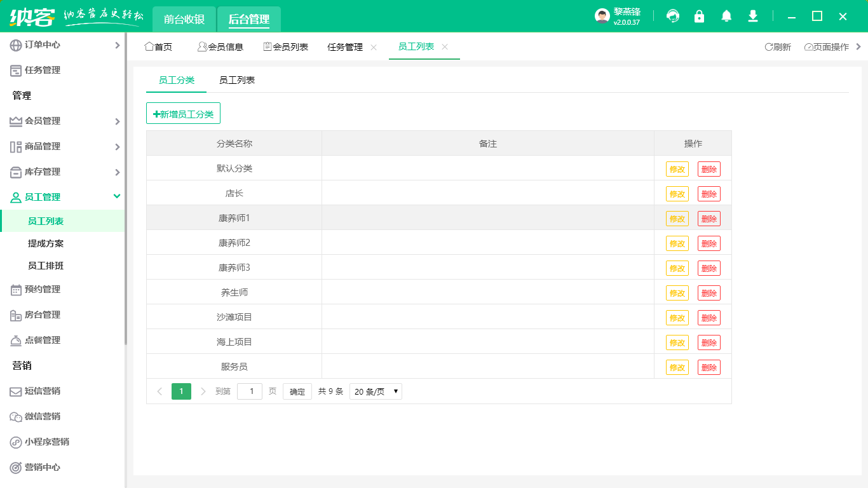
Task: Click the 点餐管理 dish icon
Action: pyautogui.click(x=16, y=341)
